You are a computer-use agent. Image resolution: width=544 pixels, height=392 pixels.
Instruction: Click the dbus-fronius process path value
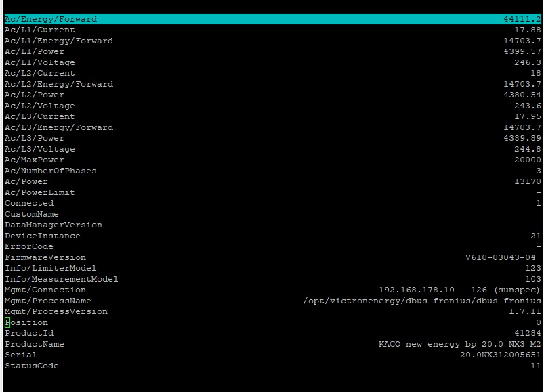pos(422,301)
